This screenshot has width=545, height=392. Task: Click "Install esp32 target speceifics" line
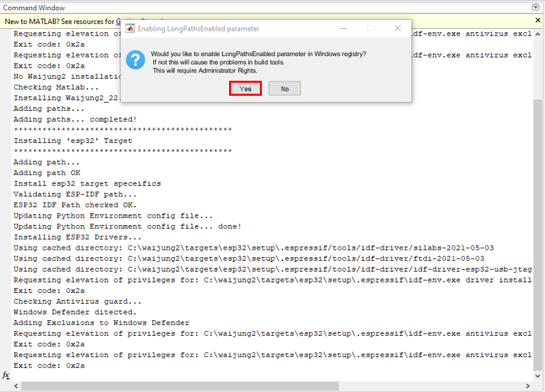point(88,183)
